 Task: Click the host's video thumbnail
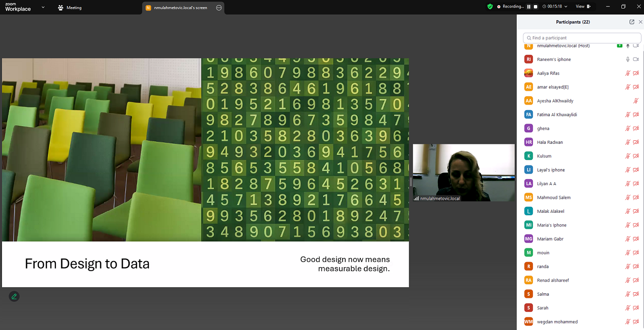tap(463, 173)
